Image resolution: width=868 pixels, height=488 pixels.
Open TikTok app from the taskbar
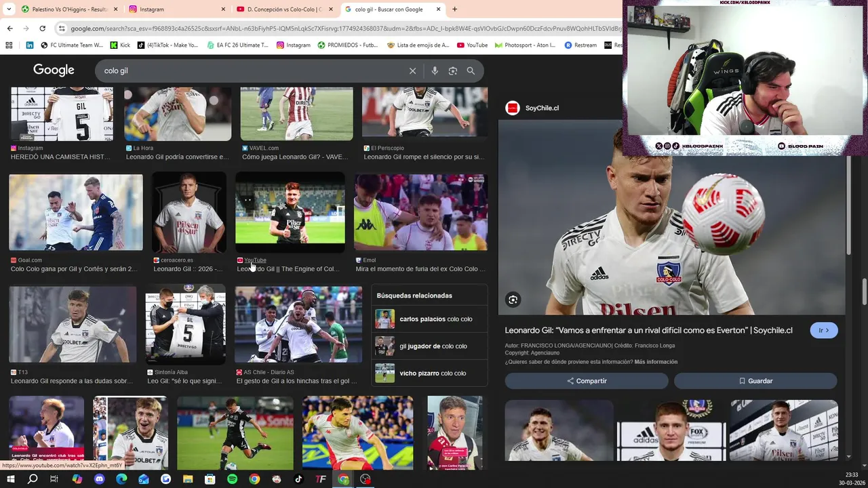298,479
